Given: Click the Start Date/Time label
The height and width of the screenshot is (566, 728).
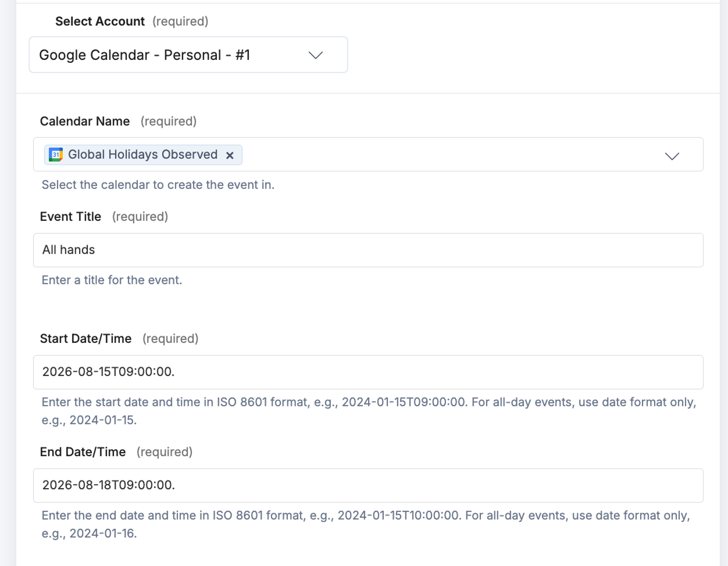Looking at the screenshot, I should pyautogui.click(x=86, y=338).
